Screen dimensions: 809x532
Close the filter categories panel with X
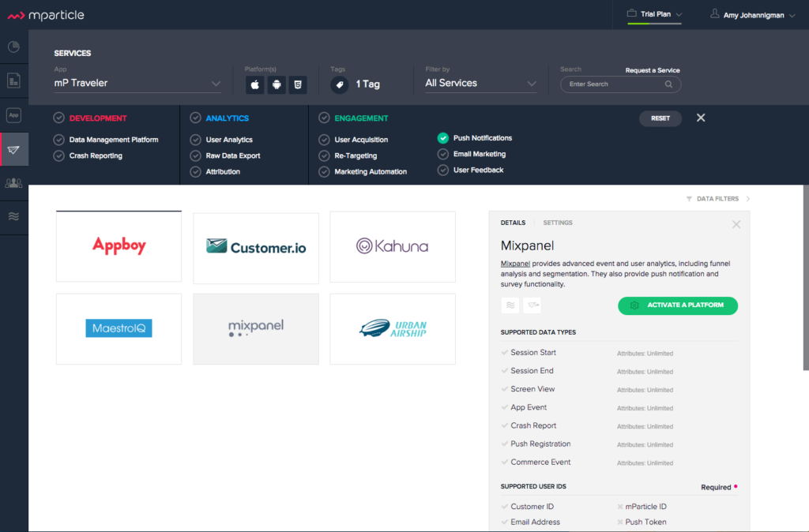(701, 118)
